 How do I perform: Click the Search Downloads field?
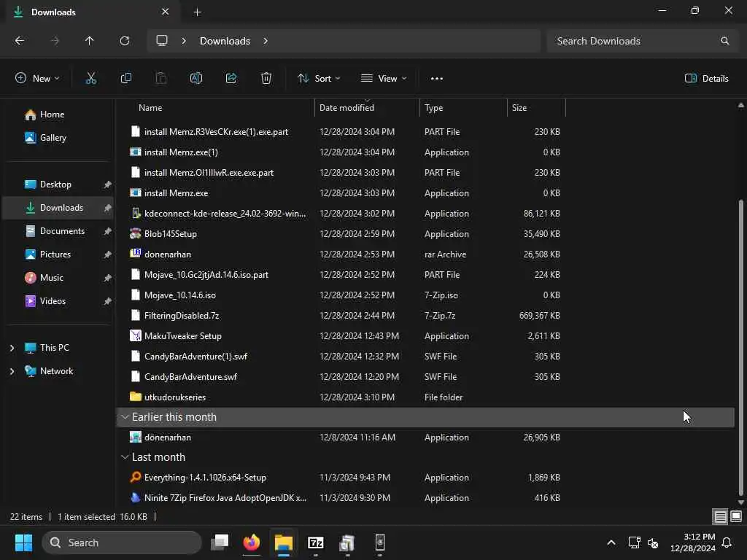click(642, 41)
